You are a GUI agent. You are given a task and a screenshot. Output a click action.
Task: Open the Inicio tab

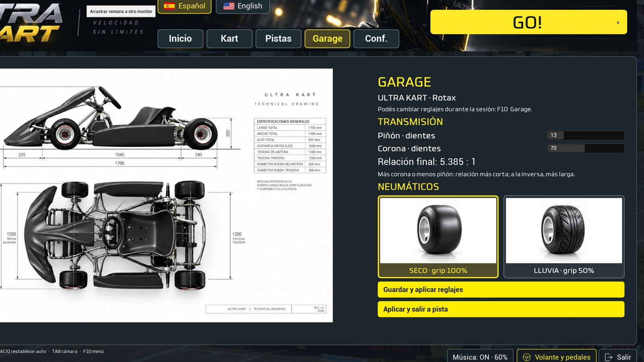point(180,39)
